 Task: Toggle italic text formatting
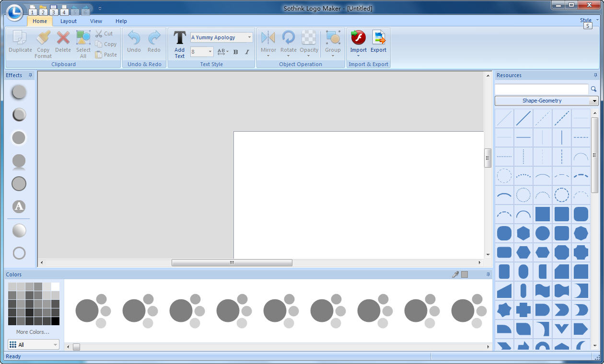(247, 52)
